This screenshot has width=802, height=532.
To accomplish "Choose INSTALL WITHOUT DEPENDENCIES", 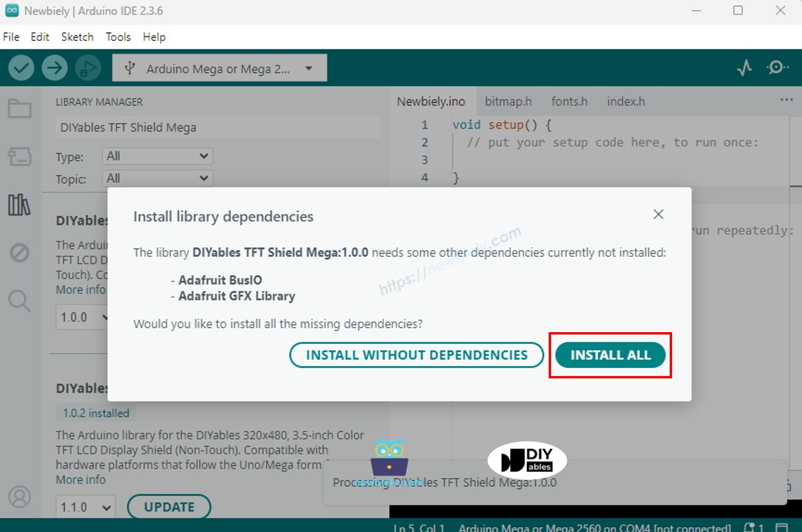I will tap(416, 355).
